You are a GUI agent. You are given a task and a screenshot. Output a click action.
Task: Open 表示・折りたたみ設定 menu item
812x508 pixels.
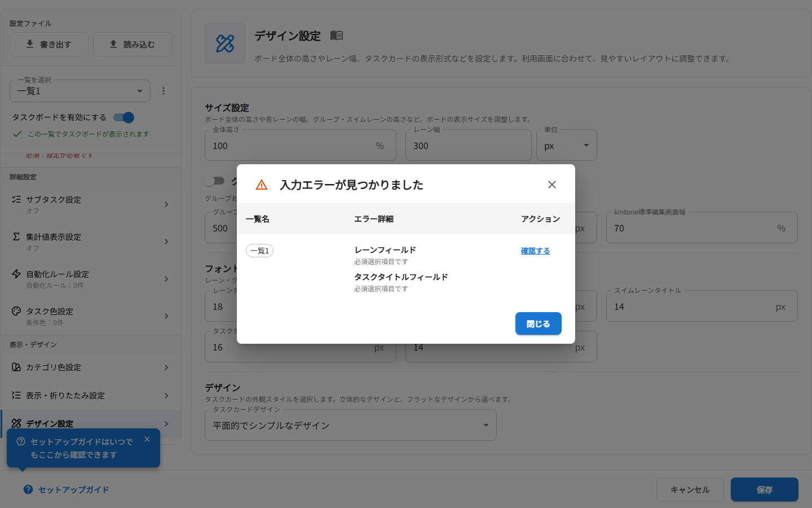point(91,396)
